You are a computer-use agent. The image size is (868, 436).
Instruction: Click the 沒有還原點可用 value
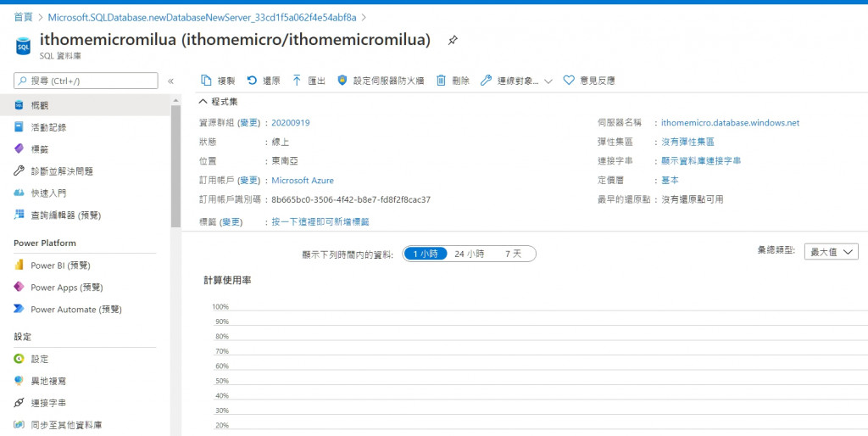point(692,199)
